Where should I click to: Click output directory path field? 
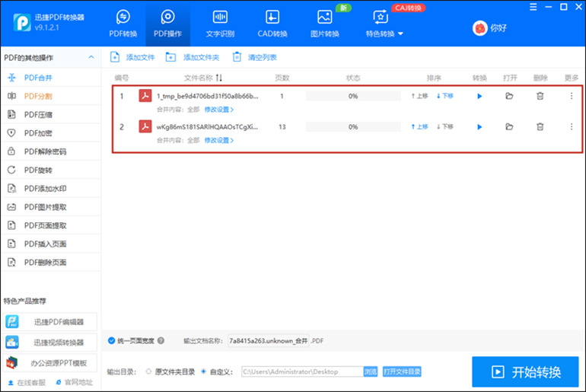pos(302,371)
